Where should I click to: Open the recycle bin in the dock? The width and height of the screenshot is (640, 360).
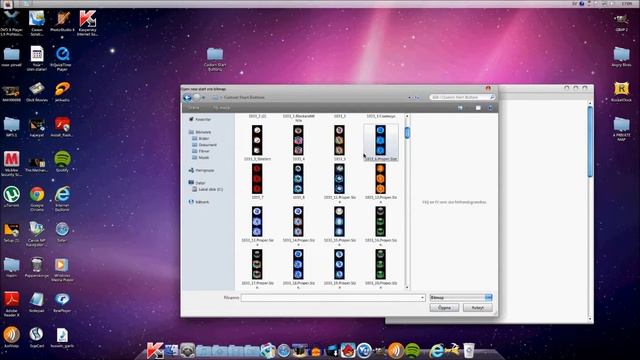[469, 350]
